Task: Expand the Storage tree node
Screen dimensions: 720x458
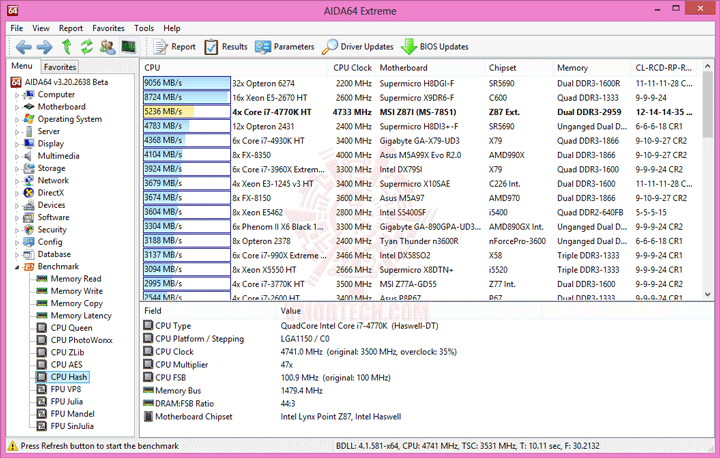Action: (17, 169)
